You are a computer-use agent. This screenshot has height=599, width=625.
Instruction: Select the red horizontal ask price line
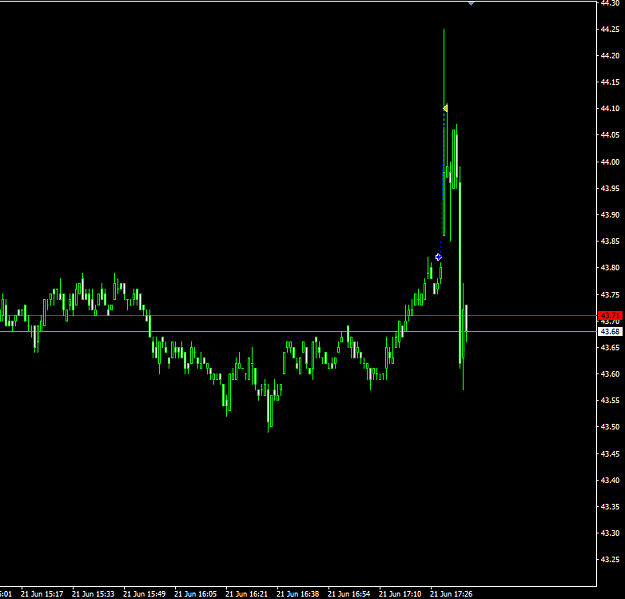[298, 316]
